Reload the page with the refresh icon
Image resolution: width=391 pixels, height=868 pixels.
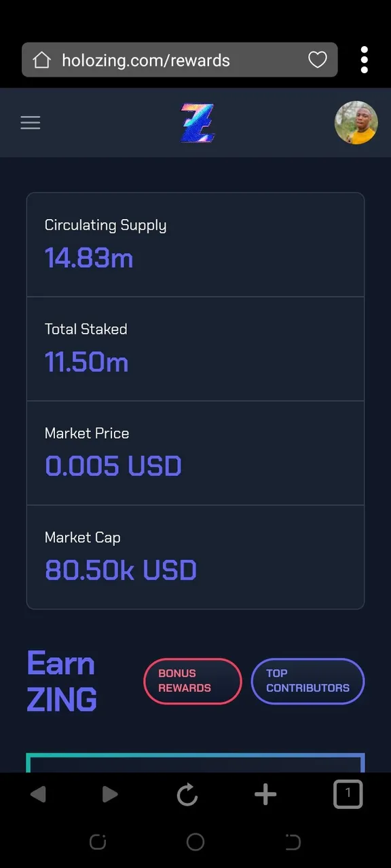click(x=187, y=794)
